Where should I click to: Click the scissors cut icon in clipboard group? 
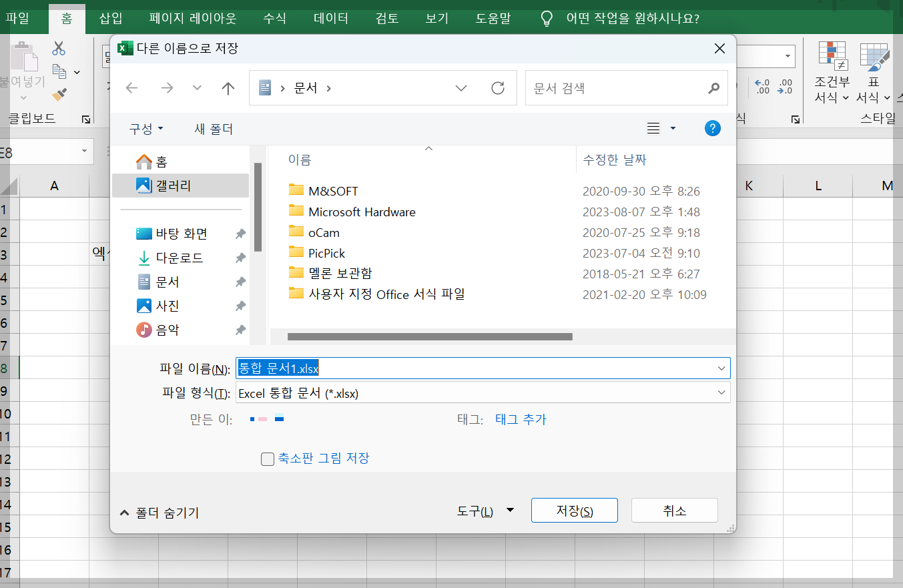pyautogui.click(x=58, y=48)
